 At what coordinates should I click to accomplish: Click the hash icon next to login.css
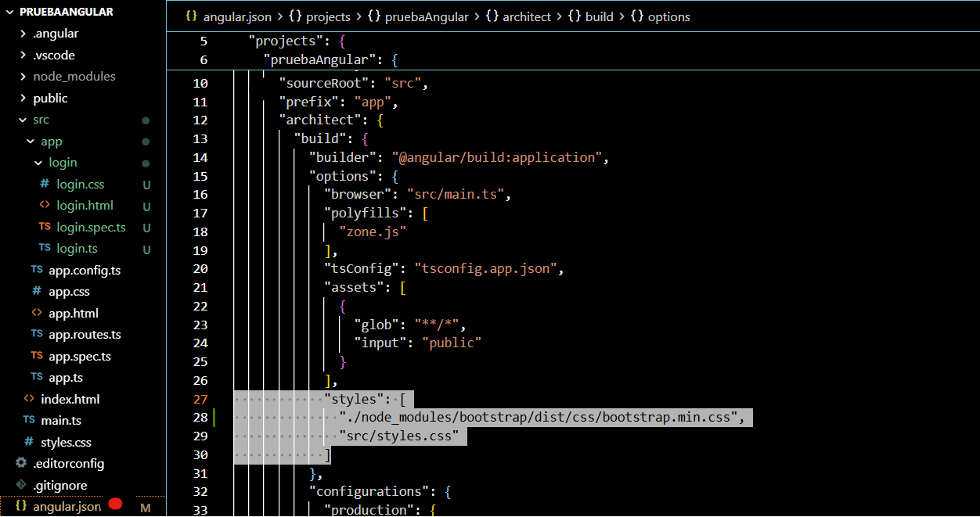tap(45, 185)
